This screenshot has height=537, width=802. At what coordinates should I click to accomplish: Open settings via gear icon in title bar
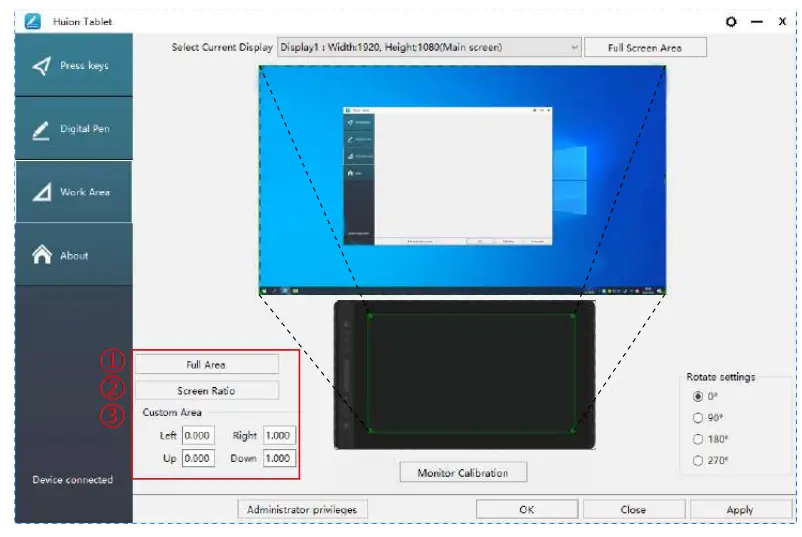tap(731, 21)
